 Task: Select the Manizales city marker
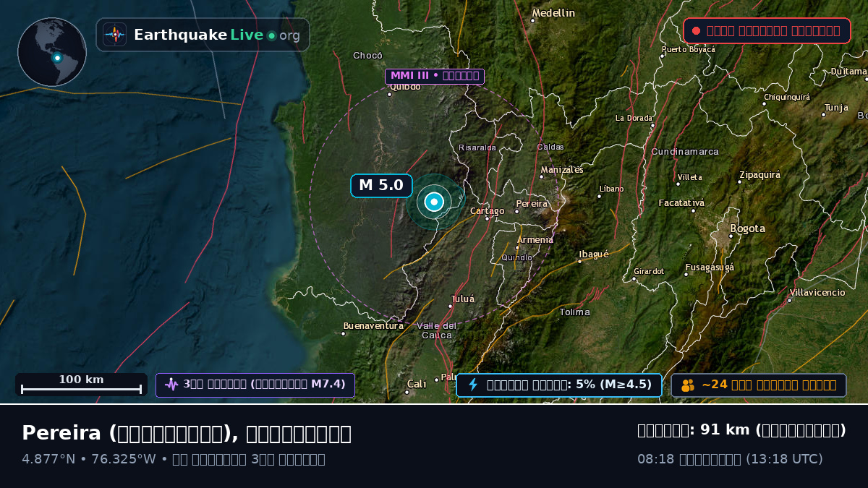[x=542, y=176]
